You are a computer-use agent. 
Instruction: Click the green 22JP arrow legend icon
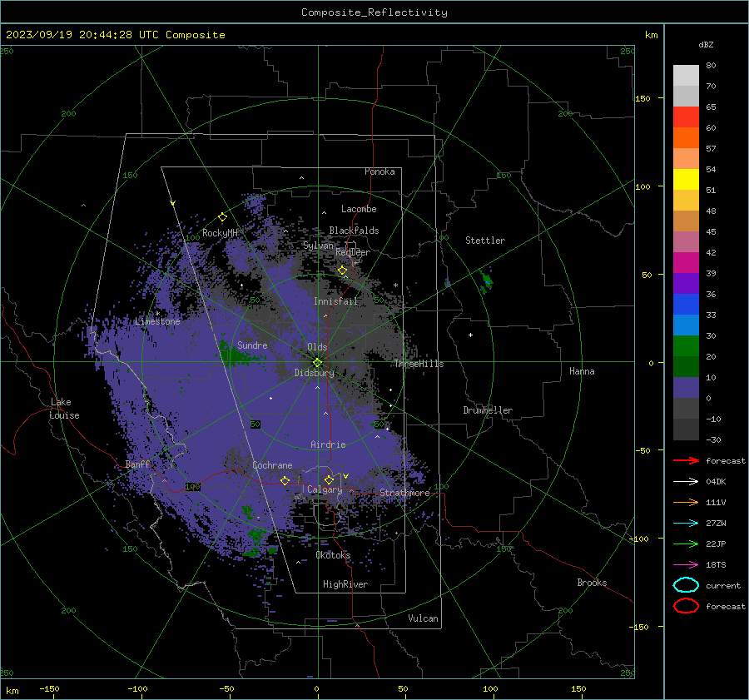(x=686, y=544)
